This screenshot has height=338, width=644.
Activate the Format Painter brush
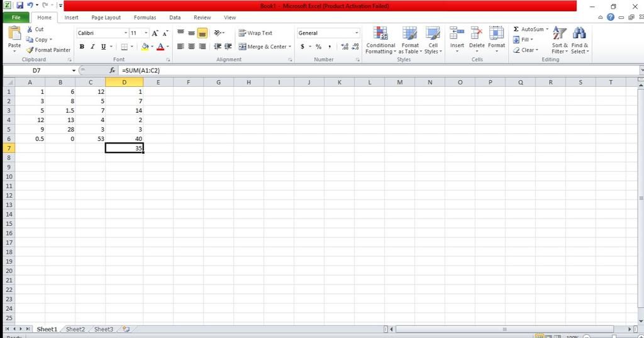click(30, 50)
